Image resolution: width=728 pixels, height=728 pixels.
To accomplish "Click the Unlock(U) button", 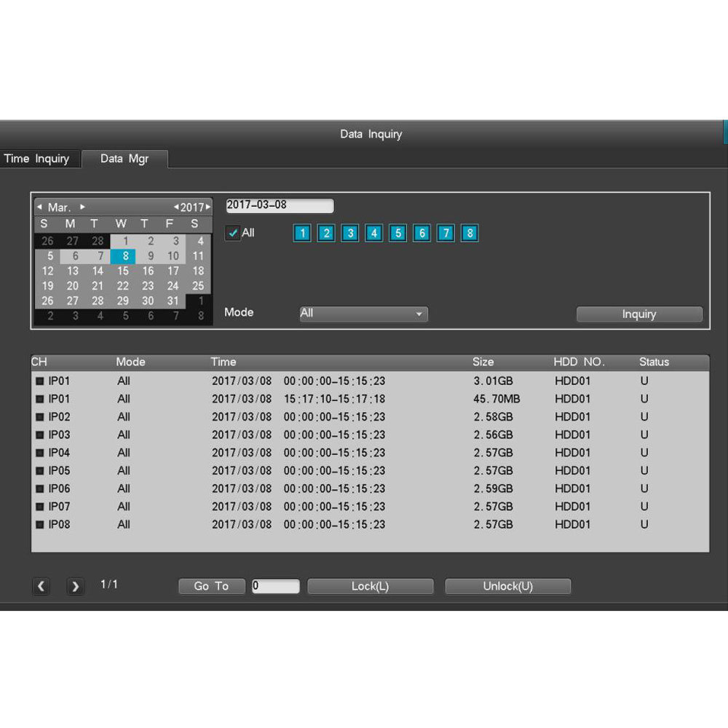I will click(x=508, y=586).
